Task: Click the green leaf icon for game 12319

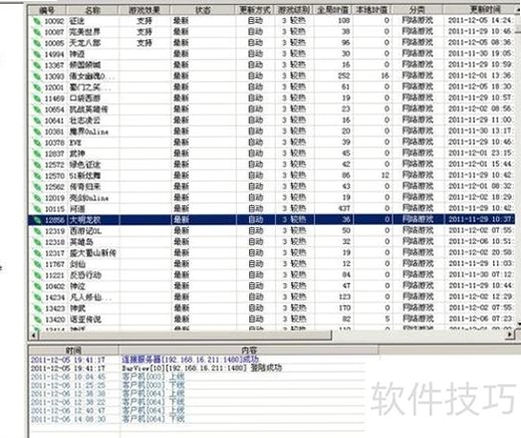Action: pos(36,231)
